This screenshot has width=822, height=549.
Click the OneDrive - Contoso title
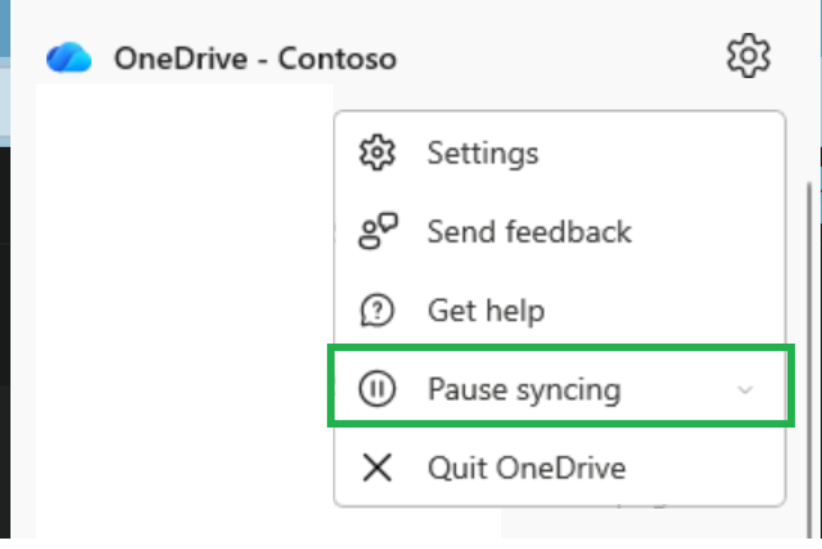(x=255, y=58)
